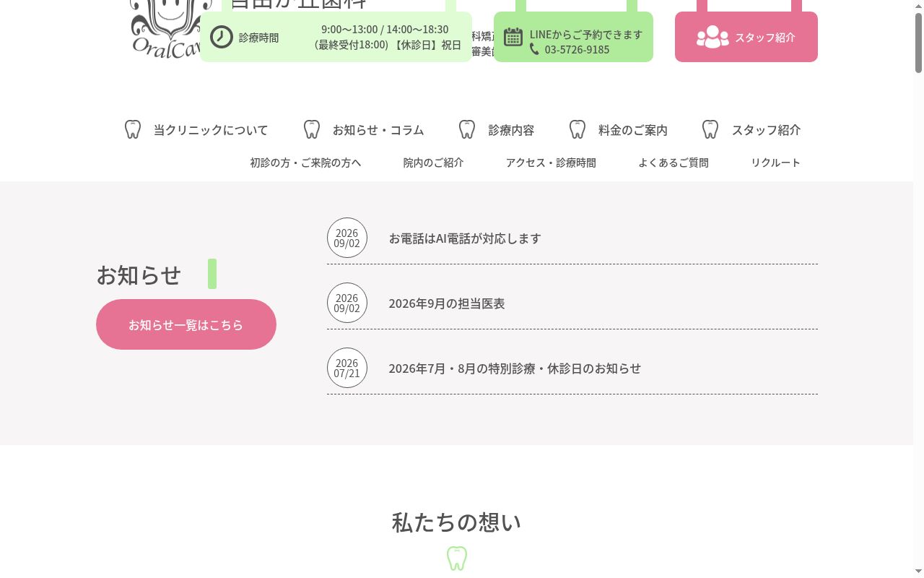
Task: Click the tooth icon beside 診療内容
Action: [467, 129]
